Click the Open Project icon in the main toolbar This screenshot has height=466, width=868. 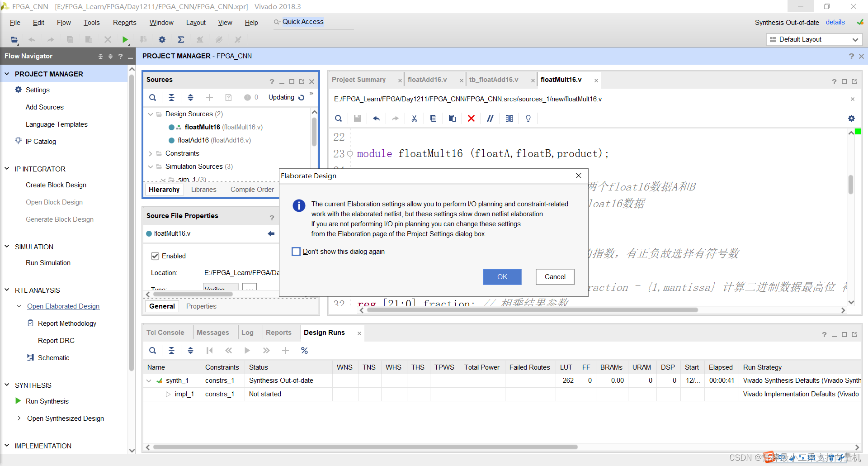point(14,40)
